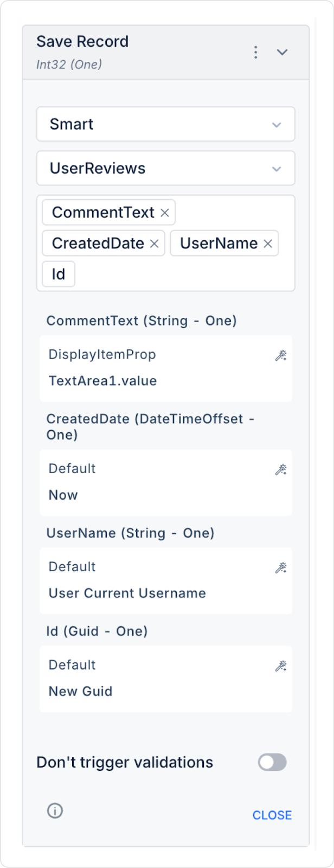Click the TextArea1.value binding field
334x868 pixels.
(x=103, y=381)
